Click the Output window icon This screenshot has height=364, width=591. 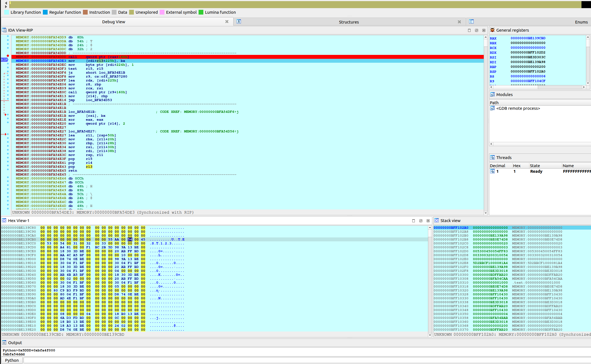click(4, 342)
